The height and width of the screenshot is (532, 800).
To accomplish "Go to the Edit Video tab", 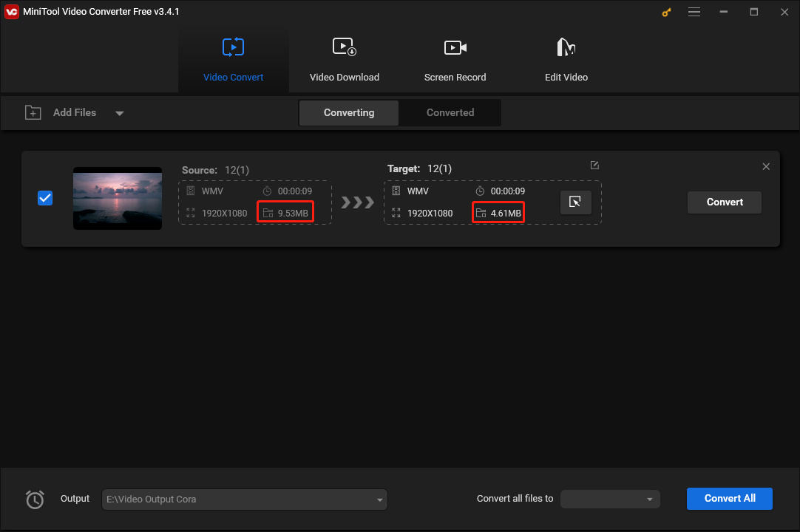I will pos(566,58).
